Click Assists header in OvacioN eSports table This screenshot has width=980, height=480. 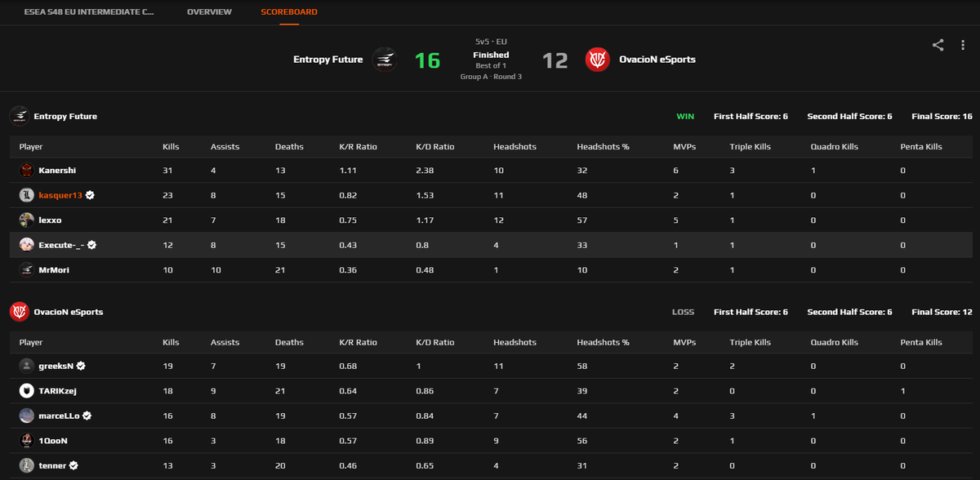point(225,342)
